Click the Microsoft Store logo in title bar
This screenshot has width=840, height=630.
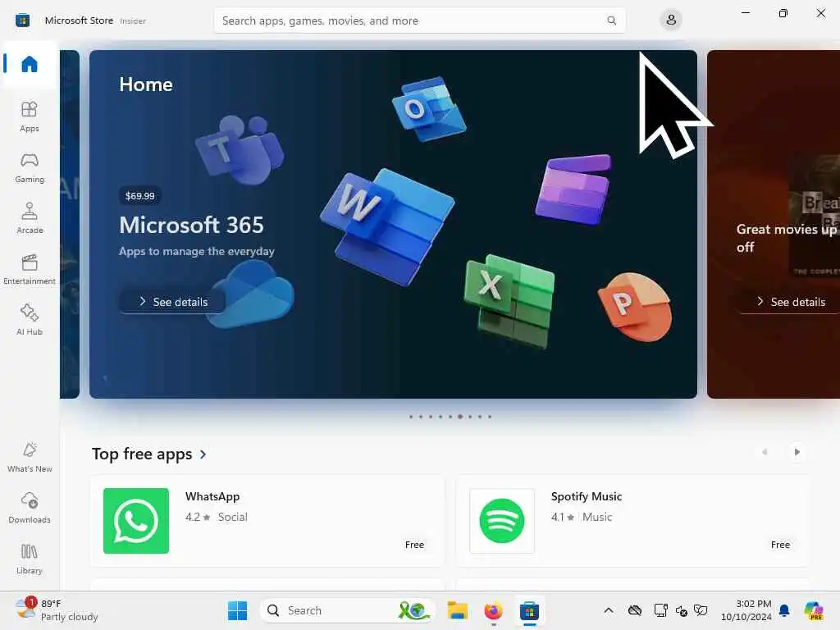(x=22, y=21)
